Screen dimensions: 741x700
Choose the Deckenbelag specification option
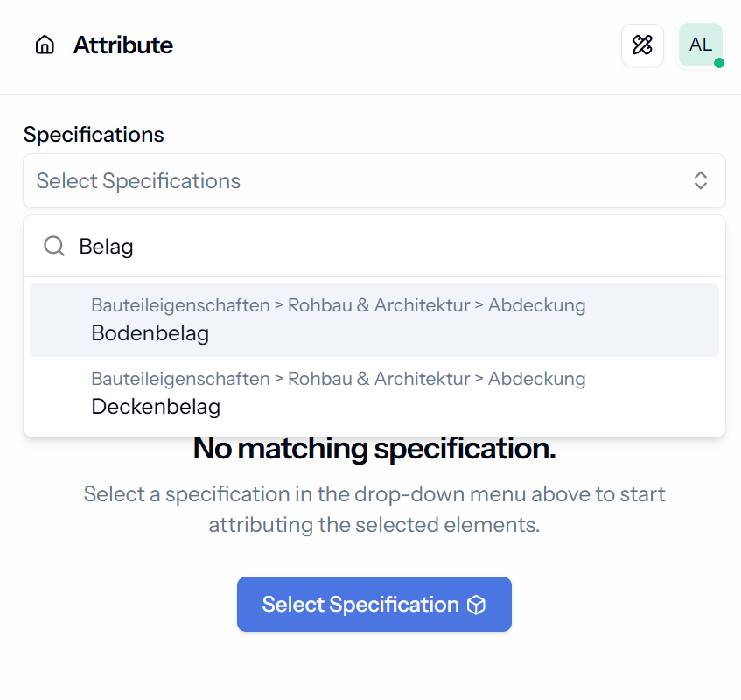point(374,393)
